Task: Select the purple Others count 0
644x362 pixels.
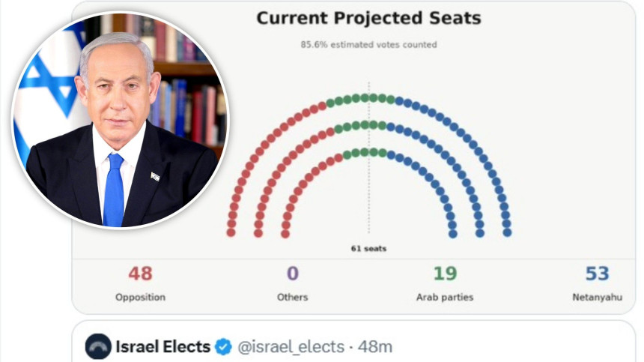Action: 293,274
